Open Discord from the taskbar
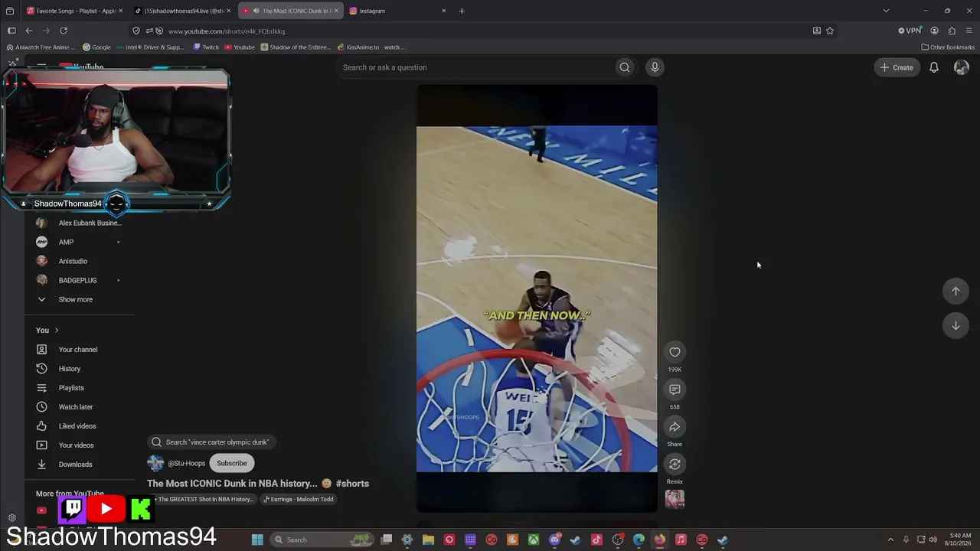This screenshot has width=980, height=551. 555,540
